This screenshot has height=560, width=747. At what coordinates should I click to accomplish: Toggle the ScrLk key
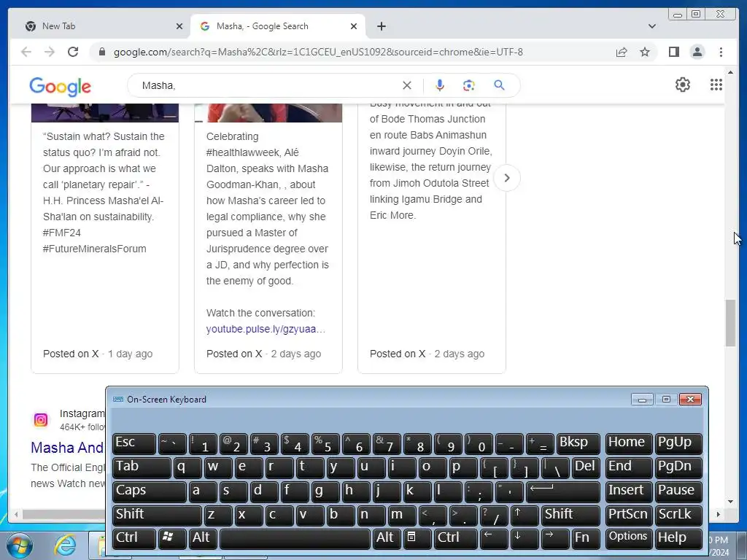[678, 515]
